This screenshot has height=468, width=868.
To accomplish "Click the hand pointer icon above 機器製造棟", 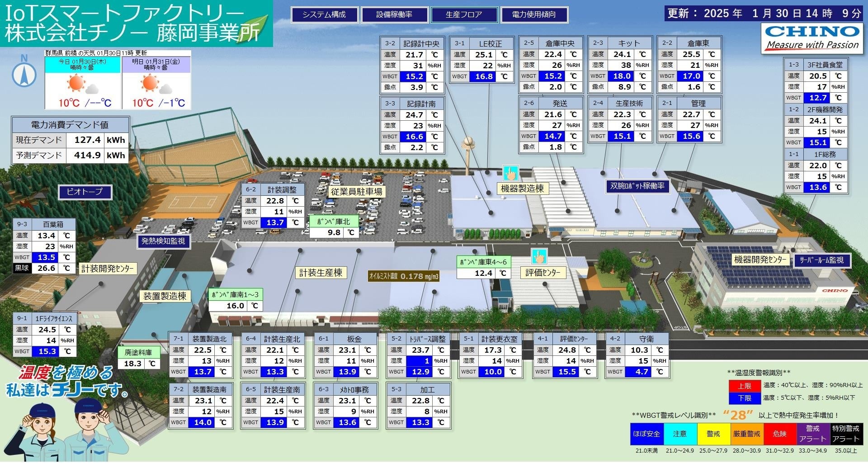I will [x=510, y=173].
